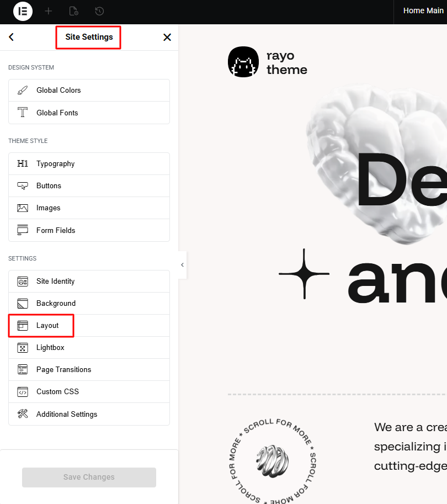Click the plus add element icon
The image size is (447, 504).
(49, 11)
